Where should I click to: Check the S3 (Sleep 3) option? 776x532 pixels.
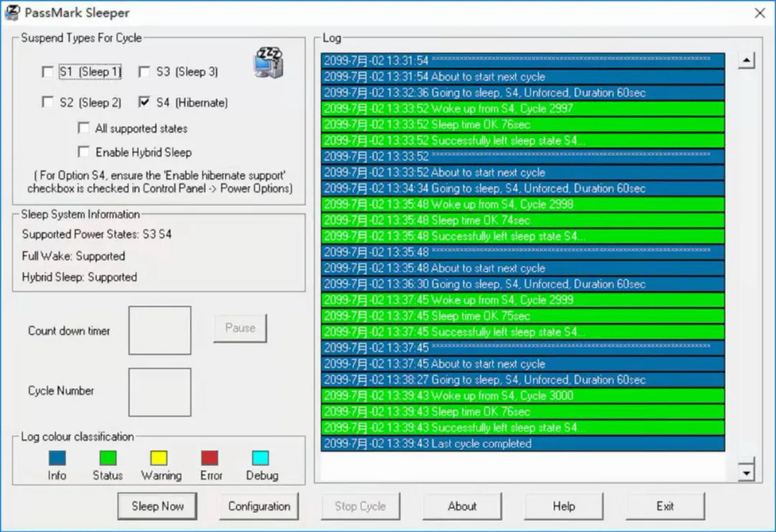coord(144,72)
